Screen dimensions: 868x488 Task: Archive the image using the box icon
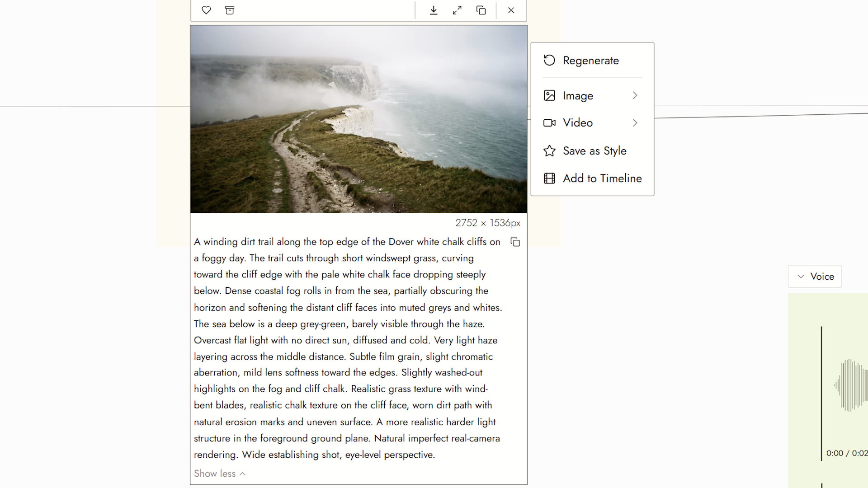point(230,10)
